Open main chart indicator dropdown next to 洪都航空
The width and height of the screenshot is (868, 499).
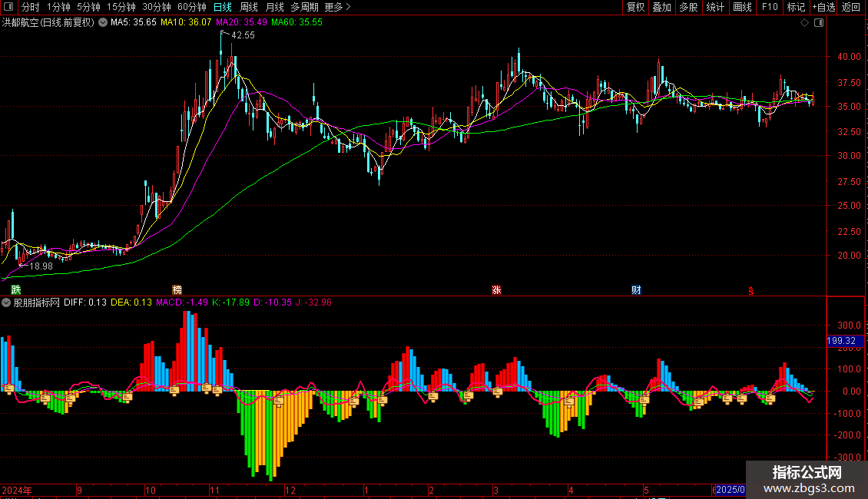point(103,23)
